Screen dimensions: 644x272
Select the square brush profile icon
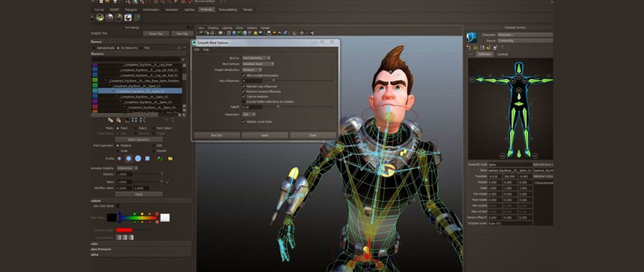point(147,158)
